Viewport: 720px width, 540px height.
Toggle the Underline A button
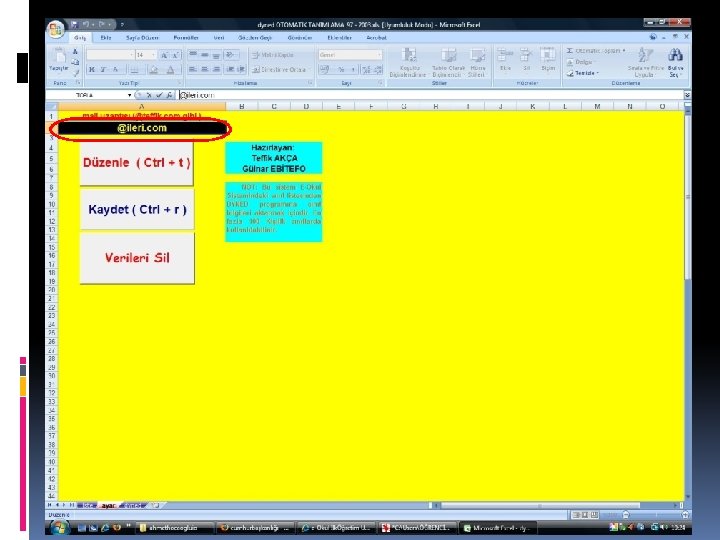[115, 69]
